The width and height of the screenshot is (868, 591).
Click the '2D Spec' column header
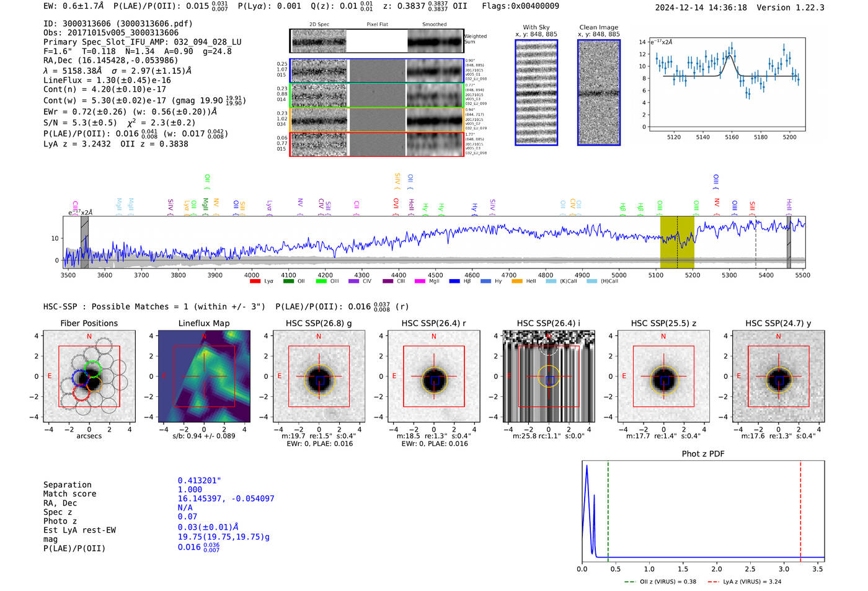(319, 25)
